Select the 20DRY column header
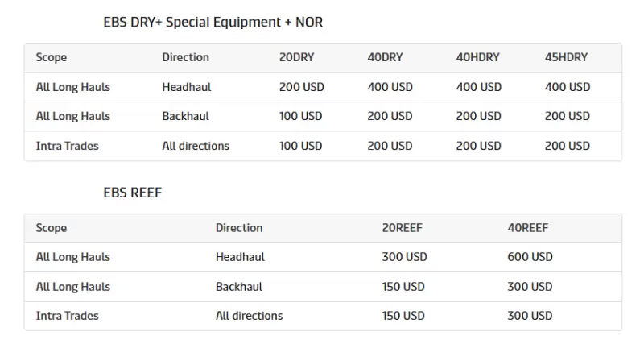This screenshot has width=644, height=348. pos(297,57)
